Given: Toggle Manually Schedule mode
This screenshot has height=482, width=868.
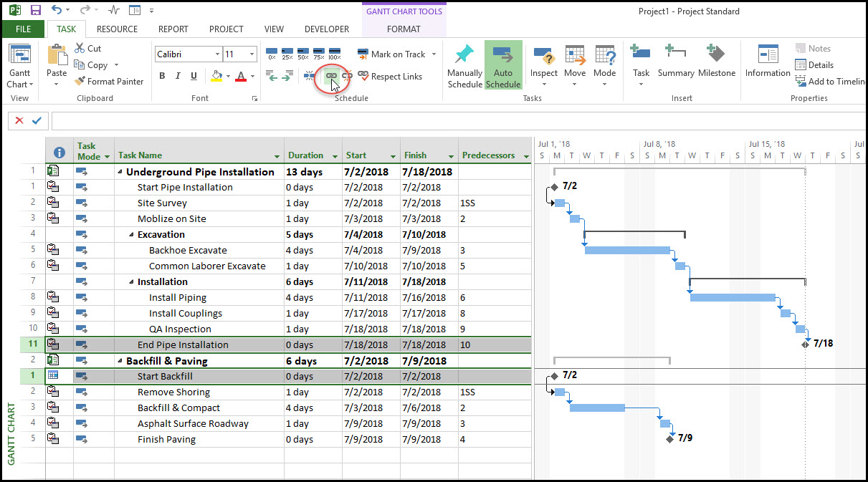Looking at the screenshot, I should point(464,66).
